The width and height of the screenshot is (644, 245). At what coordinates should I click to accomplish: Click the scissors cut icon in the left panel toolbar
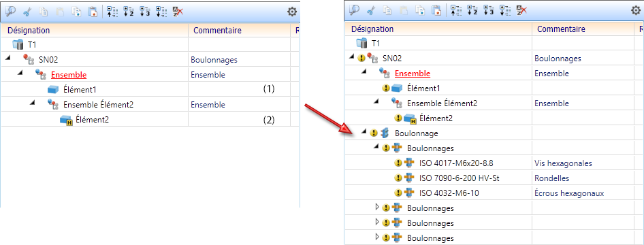pos(27,12)
